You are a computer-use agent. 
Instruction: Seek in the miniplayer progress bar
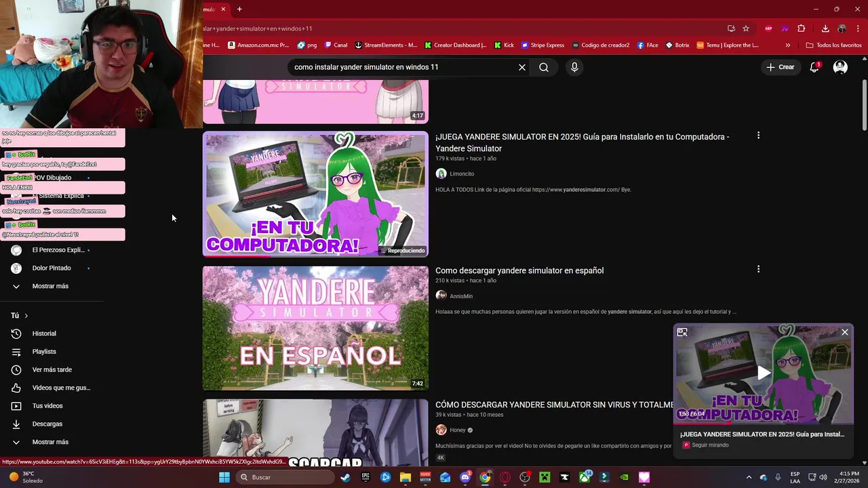coord(764,424)
